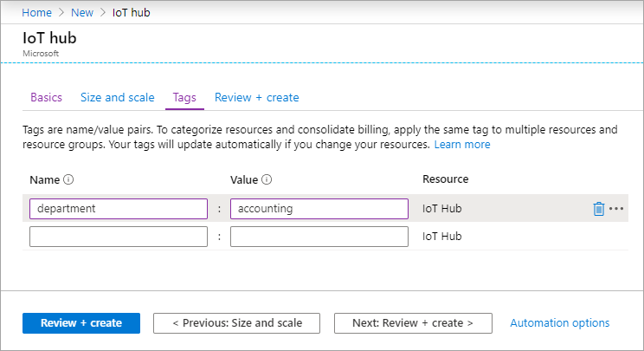Delete the department tag with trash icon
The width and height of the screenshot is (644, 351).
pos(598,209)
